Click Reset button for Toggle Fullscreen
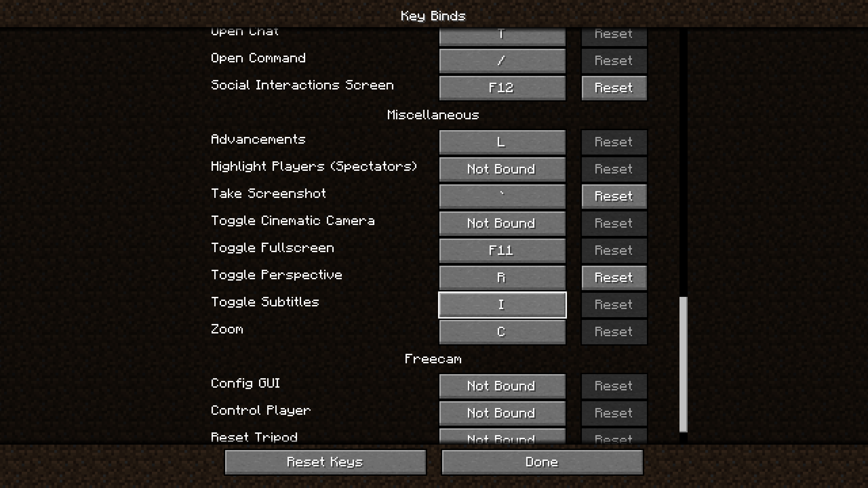 point(614,250)
